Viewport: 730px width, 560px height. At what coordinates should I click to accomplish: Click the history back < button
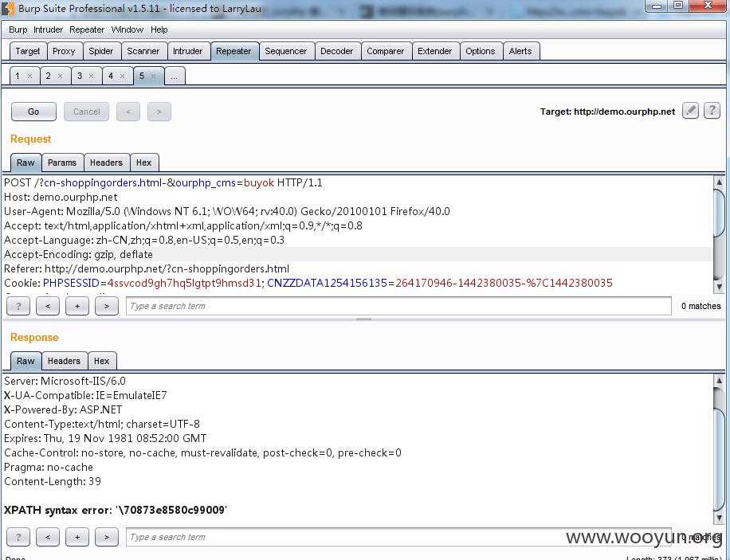tap(128, 112)
